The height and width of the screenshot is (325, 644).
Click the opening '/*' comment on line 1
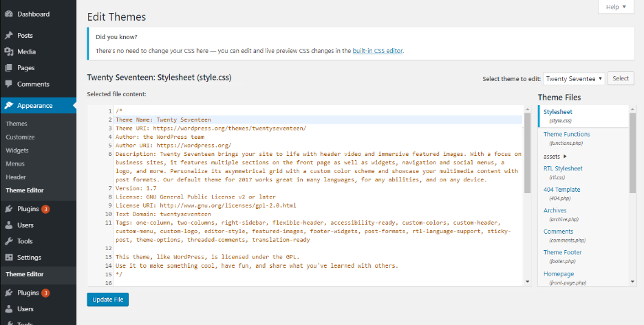119,111
